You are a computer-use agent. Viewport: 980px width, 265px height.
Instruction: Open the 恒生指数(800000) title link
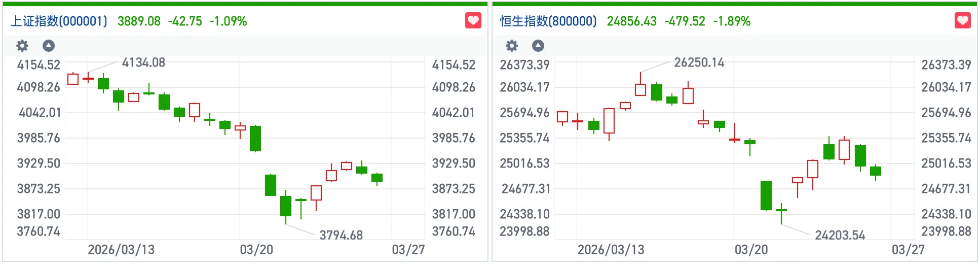tap(549, 21)
